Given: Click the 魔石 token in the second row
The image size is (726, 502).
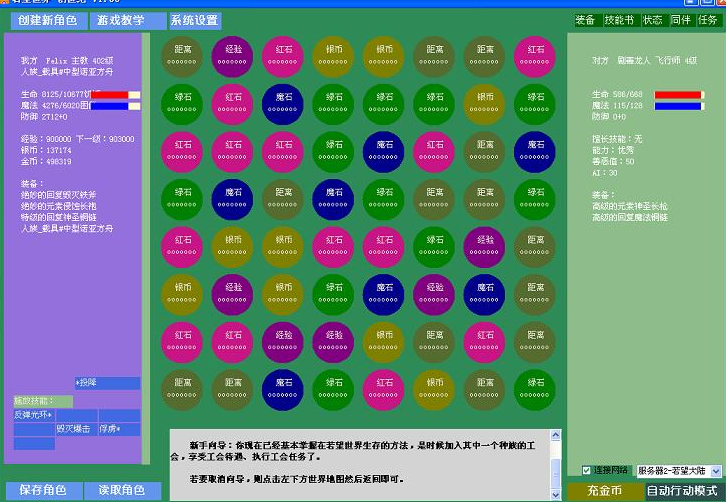Looking at the screenshot, I should click(282, 104).
